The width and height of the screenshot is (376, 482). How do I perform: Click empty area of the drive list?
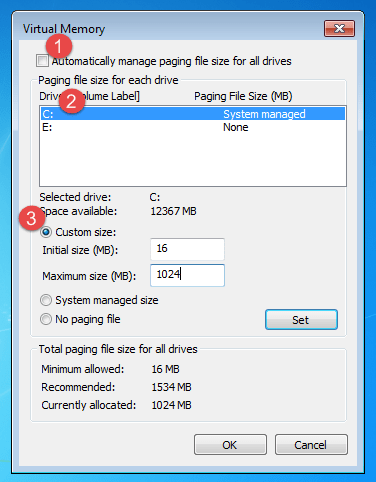193,160
